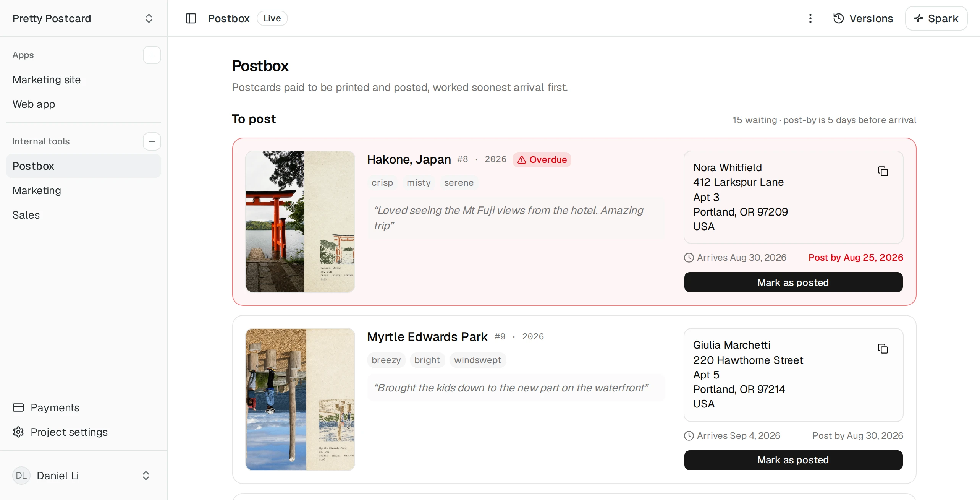Open Web app in sidebar
Screen dimensions: 980x500
(84, 104)
